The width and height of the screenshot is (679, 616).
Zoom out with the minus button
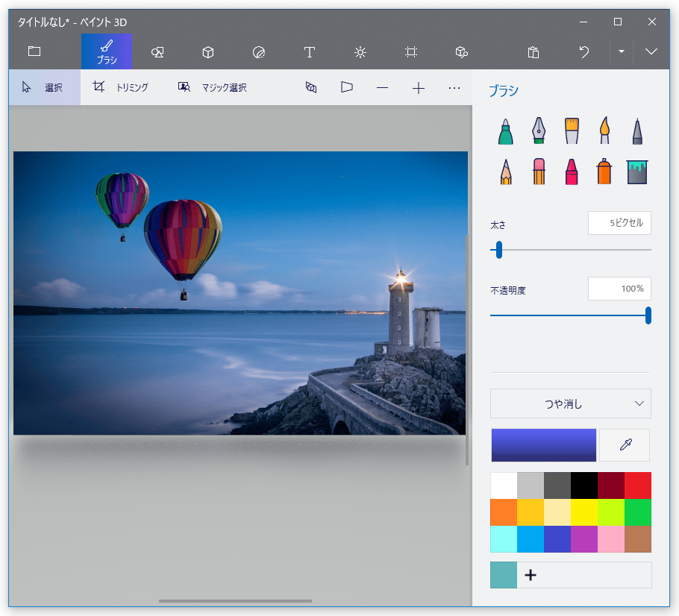pyautogui.click(x=382, y=88)
